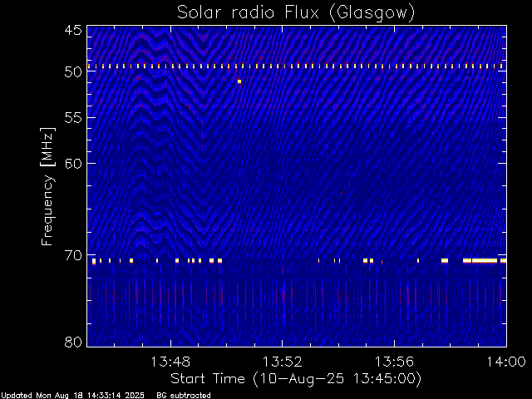Select the 'Frequency [MHz]' axis label
The width and height of the screenshot is (532, 399).
pyautogui.click(x=48, y=186)
